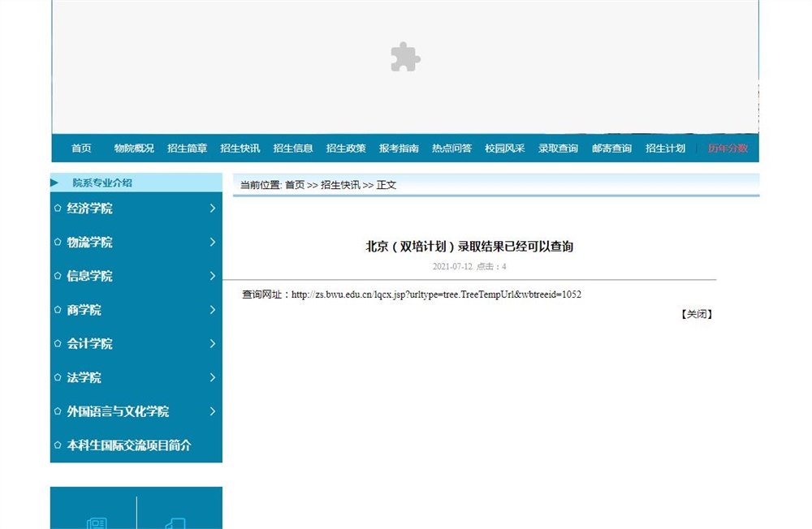Expand the 信息学院 chevron arrow
Image resolution: width=812 pixels, height=529 pixels.
coord(212,276)
